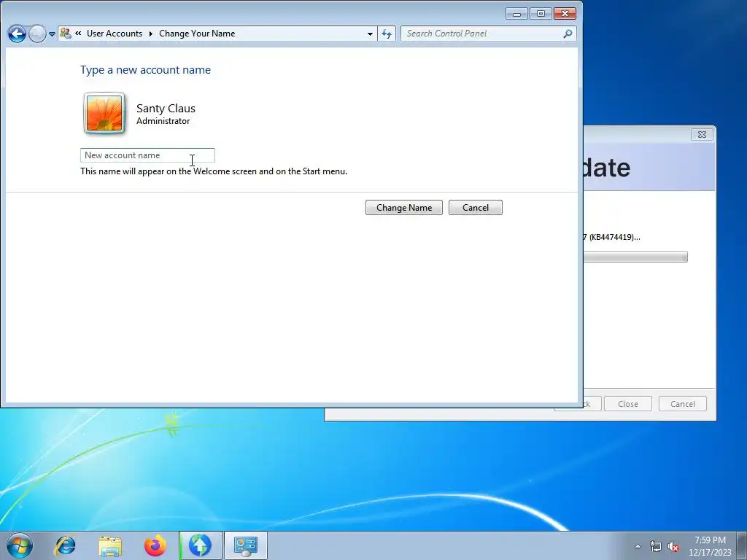Click the Type a new account name heading
This screenshot has height=560, width=747.
click(x=145, y=70)
